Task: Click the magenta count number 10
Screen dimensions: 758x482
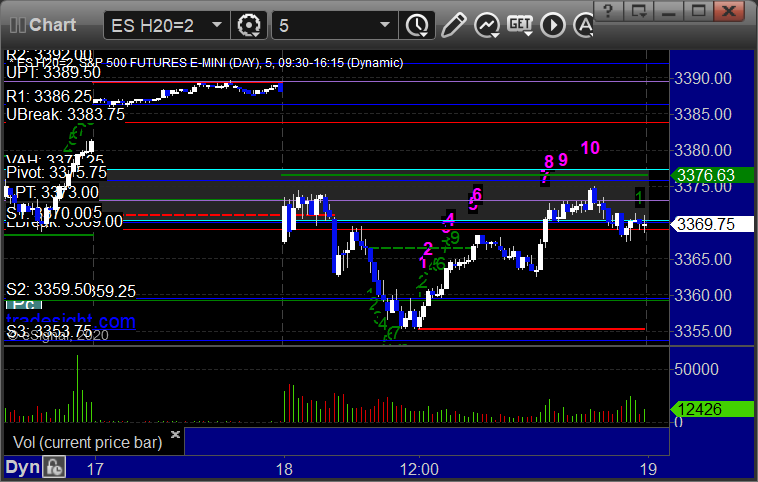Action: (x=590, y=148)
